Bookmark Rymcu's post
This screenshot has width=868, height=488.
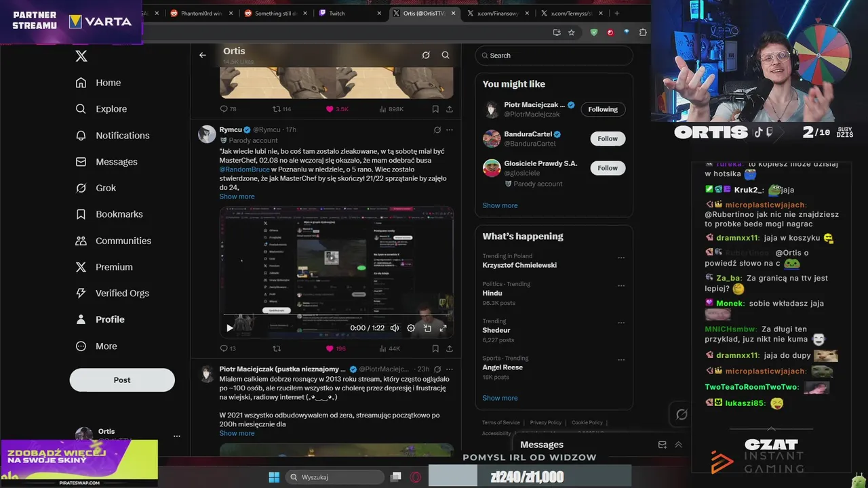tap(435, 348)
